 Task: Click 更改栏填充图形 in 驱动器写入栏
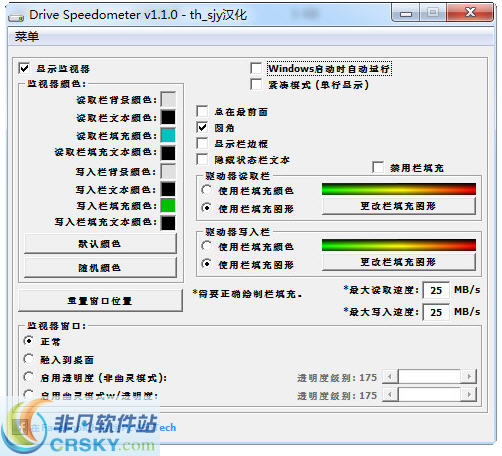pos(398,262)
